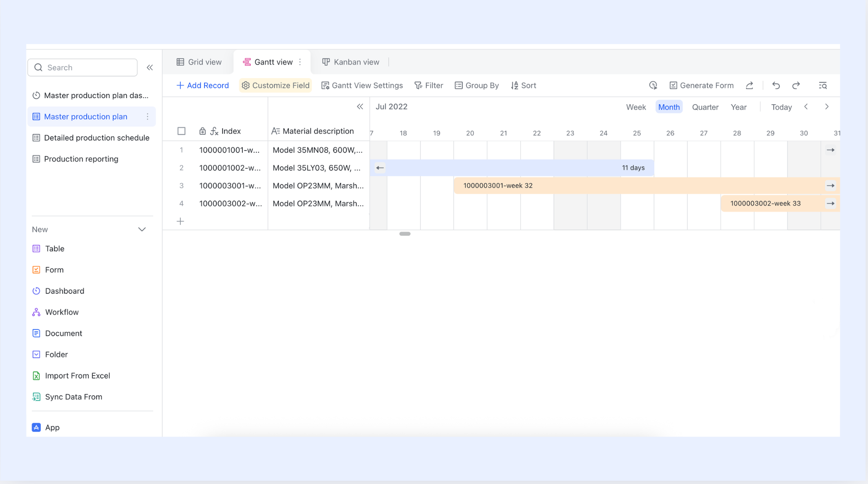The width and height of the screenshot is (868, 484).
Task: Open Group By options
Action: pos(477,85)
